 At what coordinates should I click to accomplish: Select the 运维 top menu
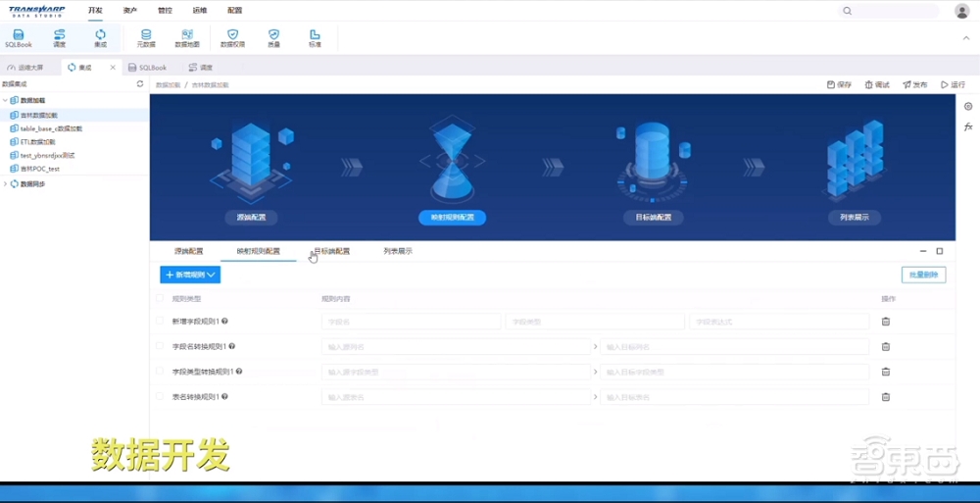point(200,11)
